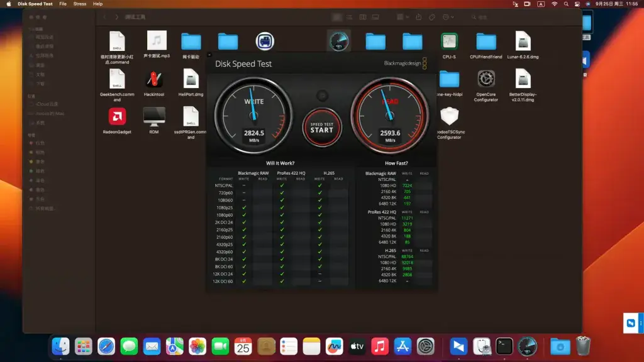
Task: Open the Stress menu
Action: [x=80, y=4]
